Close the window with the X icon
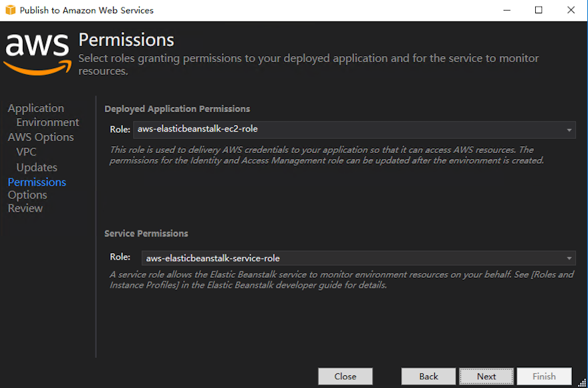Screen dimensions: 588x388 (571, 10)
